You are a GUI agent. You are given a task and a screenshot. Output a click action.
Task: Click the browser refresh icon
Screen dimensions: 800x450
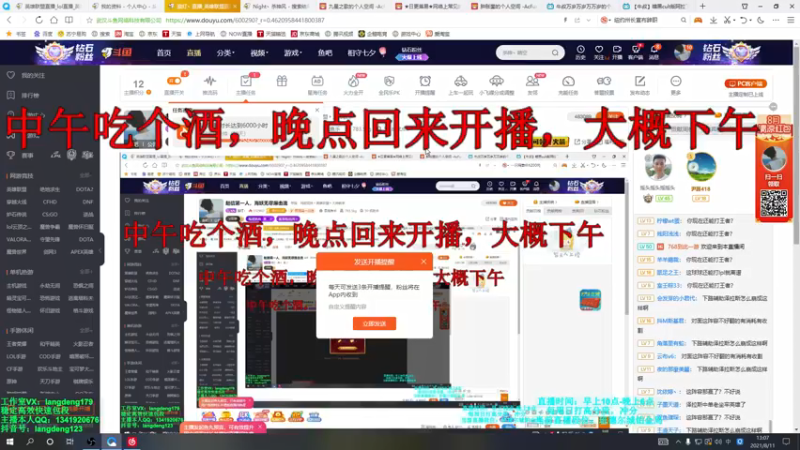(39, 20)
